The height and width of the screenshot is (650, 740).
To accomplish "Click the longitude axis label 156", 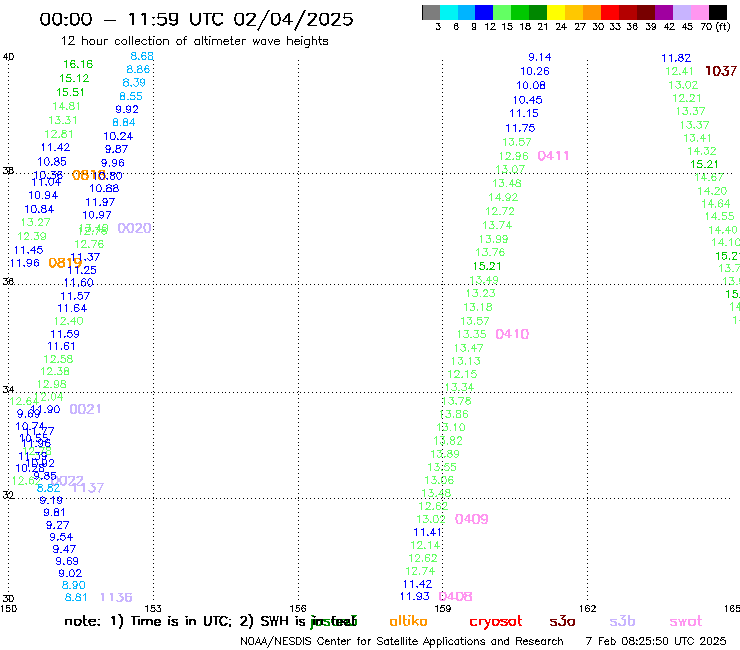I will (298, 608).
